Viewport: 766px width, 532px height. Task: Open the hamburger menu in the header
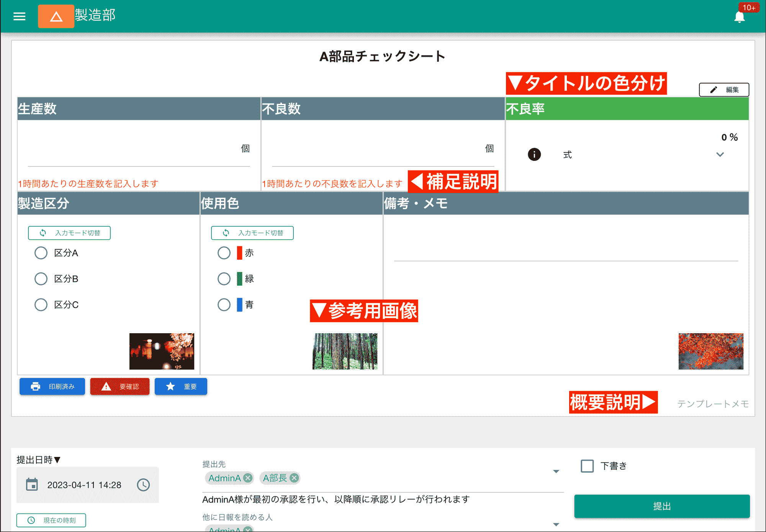click(x=19, y=16)
